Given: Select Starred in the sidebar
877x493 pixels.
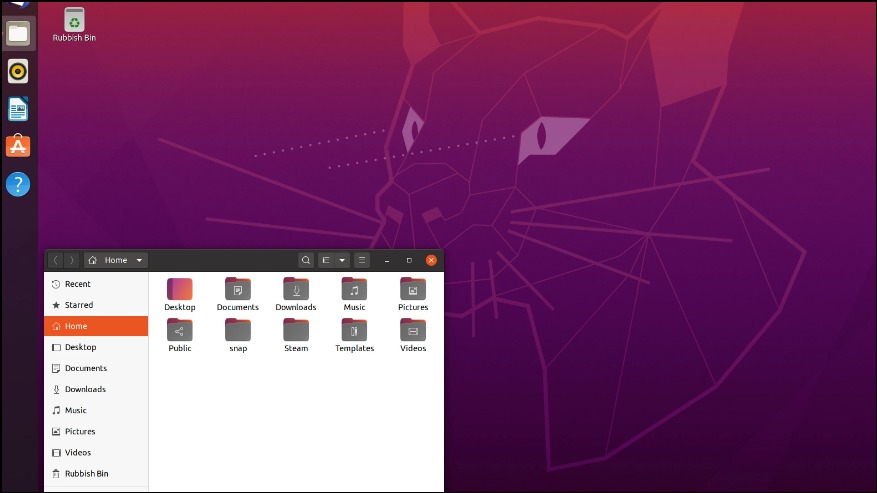Looking at the screenshot, I should point(96,305).
